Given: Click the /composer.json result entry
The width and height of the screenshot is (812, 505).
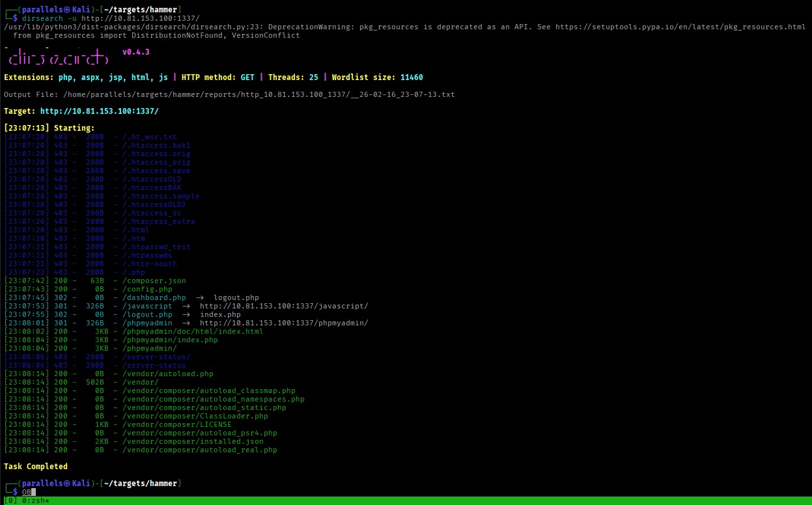Looking at the screenshot, I should (154, 280).
